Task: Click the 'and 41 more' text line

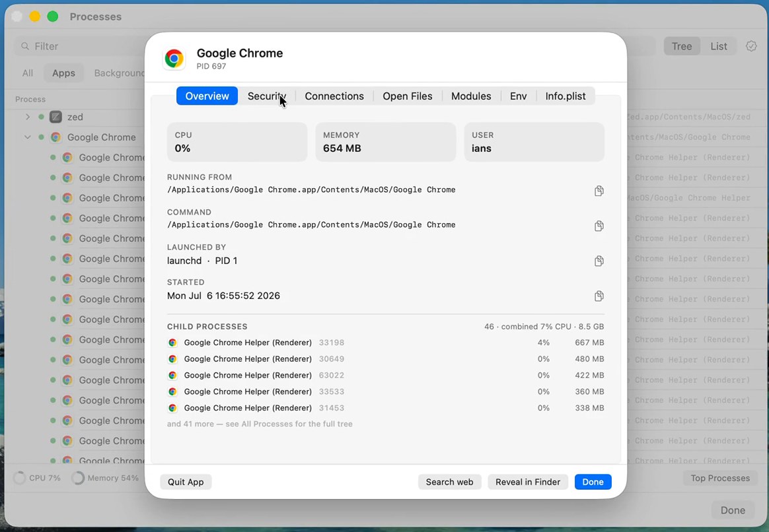Action: point(260,424)
